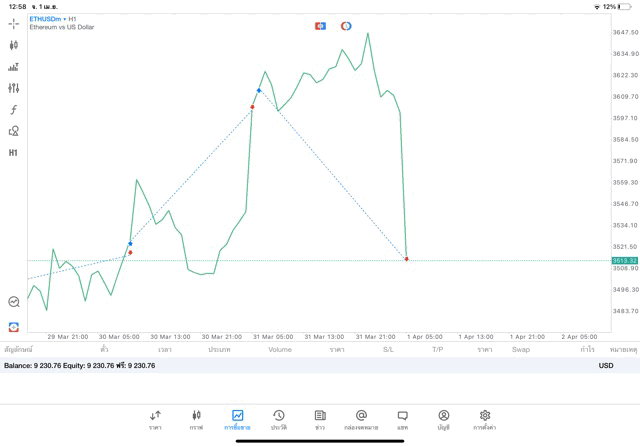The image size is (640, 447).
Task: Open the settings gear tab
Action: coord(485,419)
